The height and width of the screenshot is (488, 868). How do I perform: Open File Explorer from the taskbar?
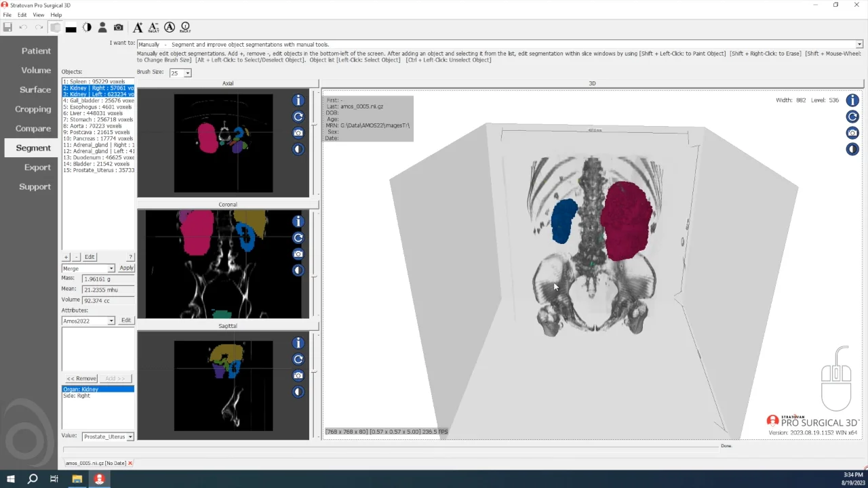(77, 479)
